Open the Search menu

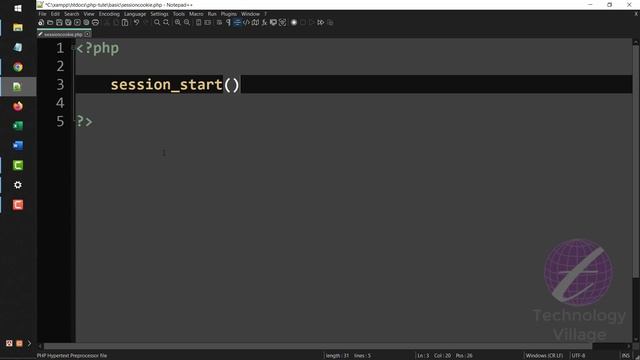point(71,14)
